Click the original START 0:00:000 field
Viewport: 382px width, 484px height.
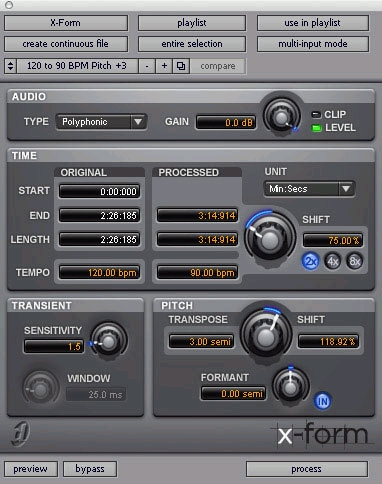coord(99,191)
